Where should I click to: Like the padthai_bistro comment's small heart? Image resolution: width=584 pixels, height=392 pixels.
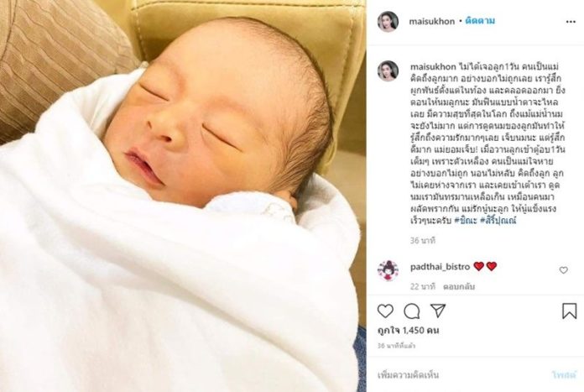[x=564, y=270]
